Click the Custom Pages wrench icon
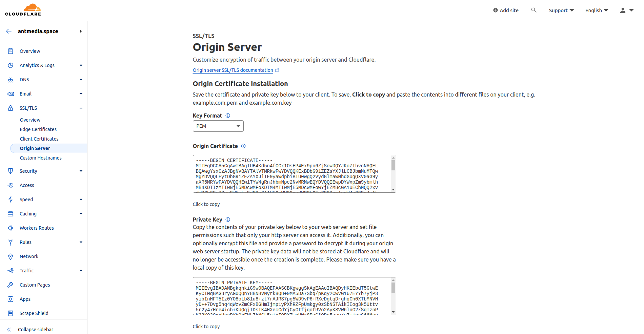 point(11,285)
